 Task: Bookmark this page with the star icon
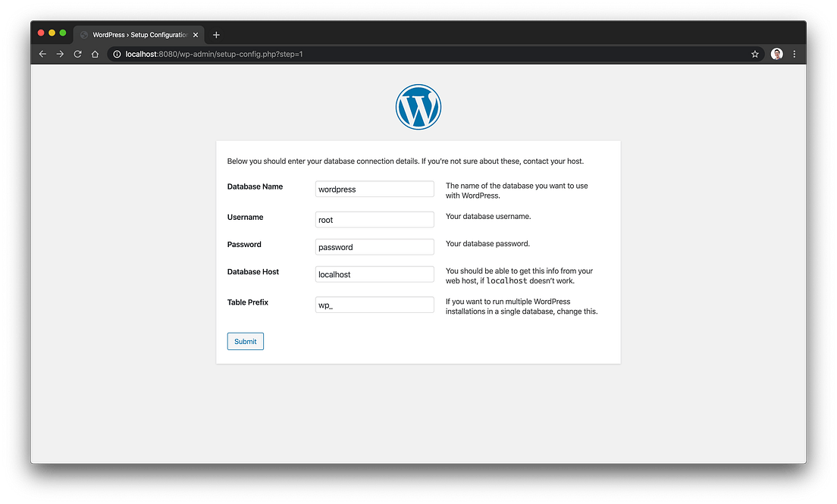pyautogui.click(x=754, y=54)
